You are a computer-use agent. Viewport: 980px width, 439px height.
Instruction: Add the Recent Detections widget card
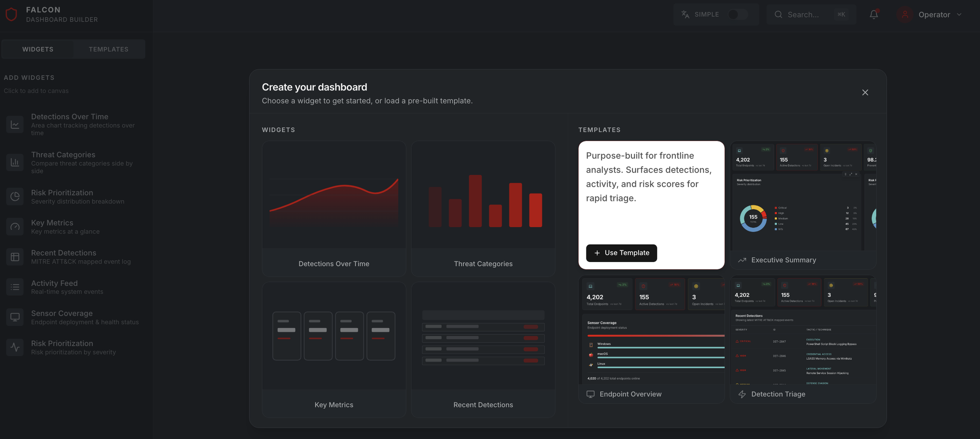[483, 349]
